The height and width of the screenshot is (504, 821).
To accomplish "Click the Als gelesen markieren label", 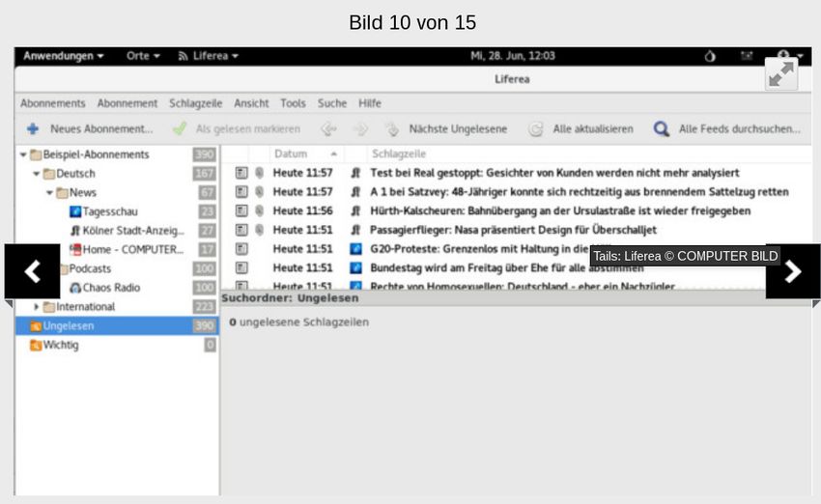I will click(x=248, y=128).
